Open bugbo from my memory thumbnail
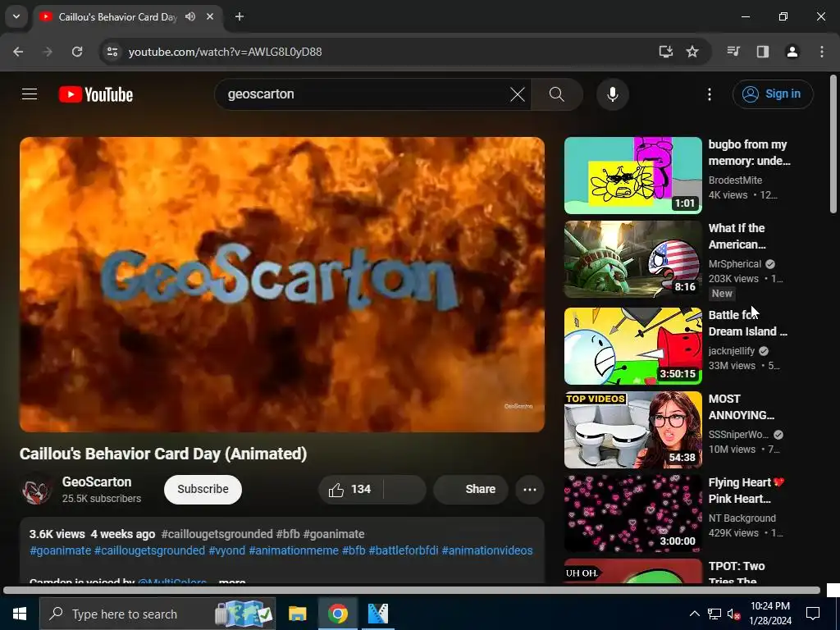840x630 pixels. tap(632, 176)
